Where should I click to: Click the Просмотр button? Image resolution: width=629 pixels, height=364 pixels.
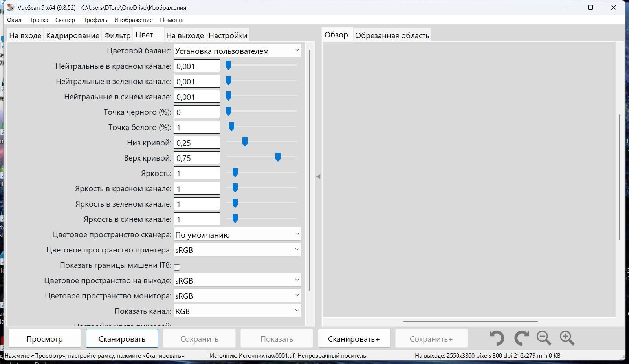[45, 338]
